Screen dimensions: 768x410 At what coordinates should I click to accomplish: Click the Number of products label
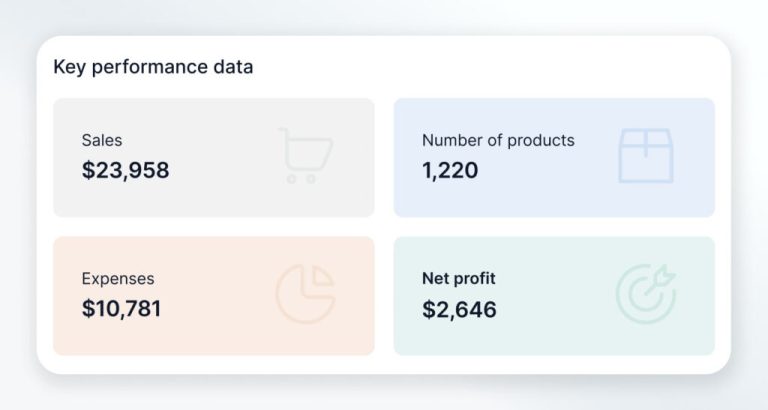498,140
